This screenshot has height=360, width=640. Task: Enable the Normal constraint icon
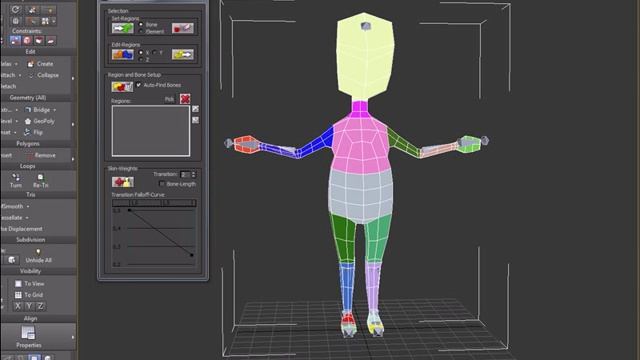(51, 40)
